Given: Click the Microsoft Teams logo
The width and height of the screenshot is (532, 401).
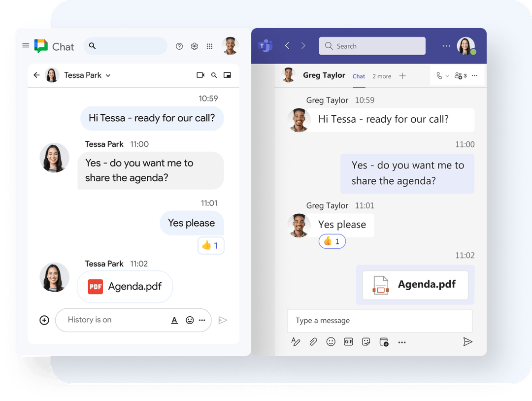Looking at the screenshot, I should point(266,46).
